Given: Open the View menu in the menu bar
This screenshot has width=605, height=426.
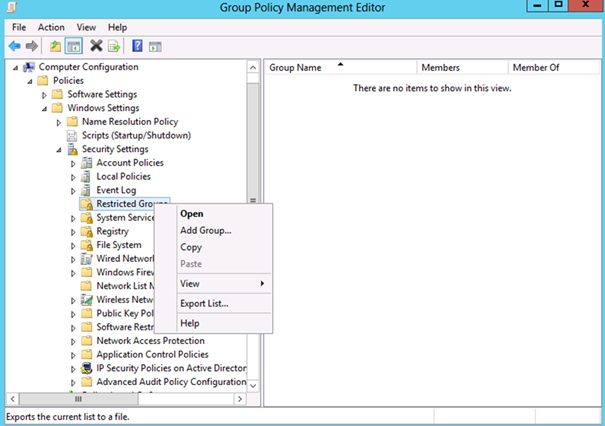Looking at the screenshot, I should click(86, 27).
